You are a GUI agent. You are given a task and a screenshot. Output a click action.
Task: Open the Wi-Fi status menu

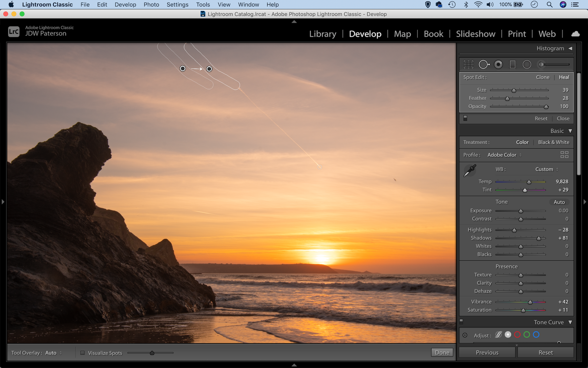pos(478,5)
